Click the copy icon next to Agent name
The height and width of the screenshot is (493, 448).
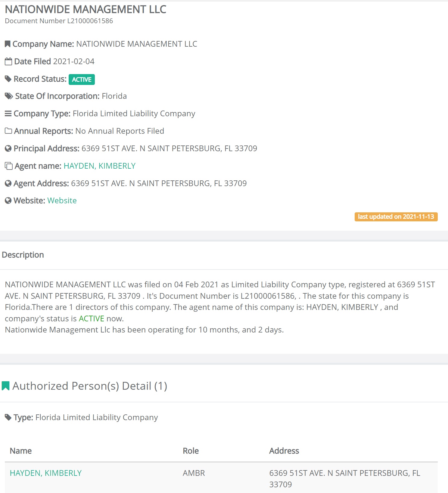click(9, 166)
